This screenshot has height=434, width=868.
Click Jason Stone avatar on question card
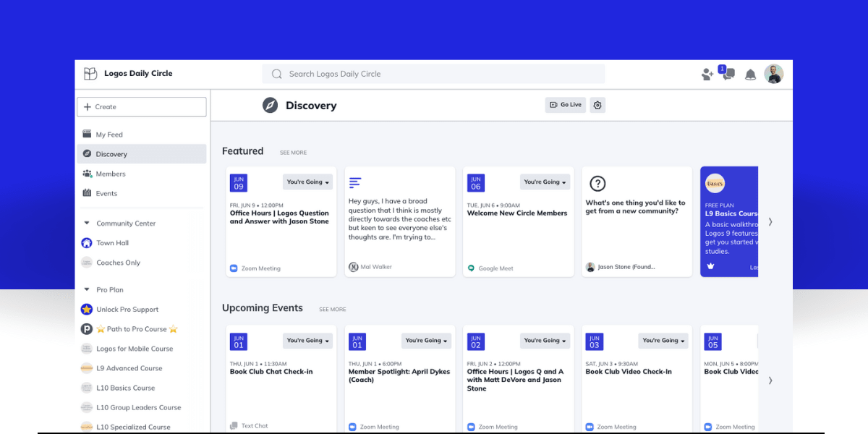pos(590,267)
